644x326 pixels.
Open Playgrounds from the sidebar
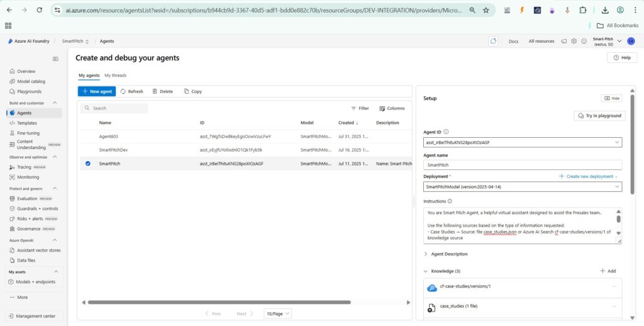[29, 91]
